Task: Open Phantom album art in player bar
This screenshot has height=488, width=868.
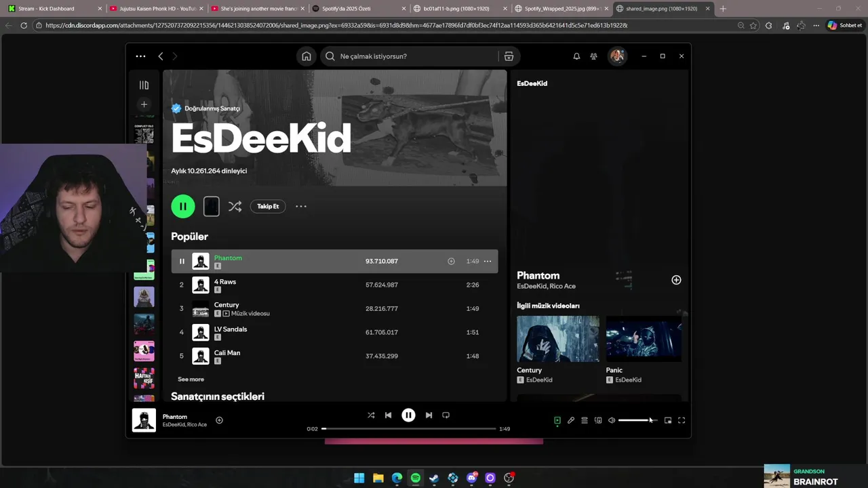Action: point(144,420)
